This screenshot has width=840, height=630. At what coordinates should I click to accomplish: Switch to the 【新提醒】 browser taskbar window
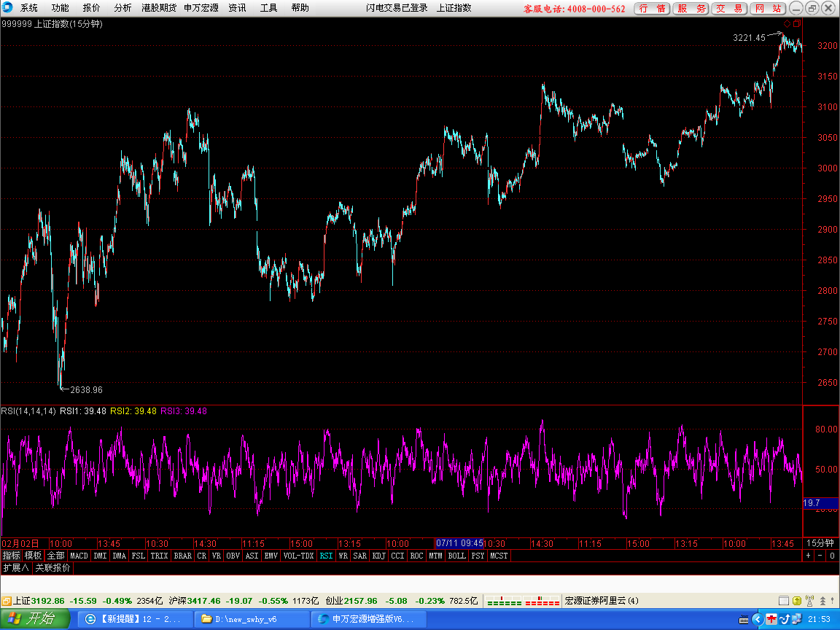[x=134, y=619]
